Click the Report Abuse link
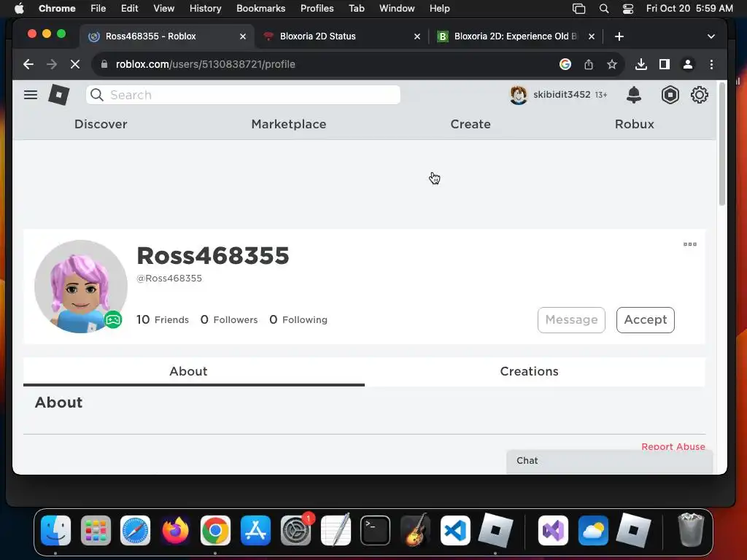This screenshot has width=747, height=560. pyautogui.click(x=673, y=446)
